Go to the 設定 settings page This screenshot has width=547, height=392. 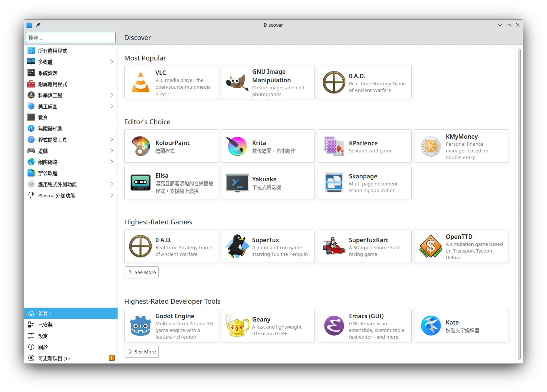click(x=43, y=336)
